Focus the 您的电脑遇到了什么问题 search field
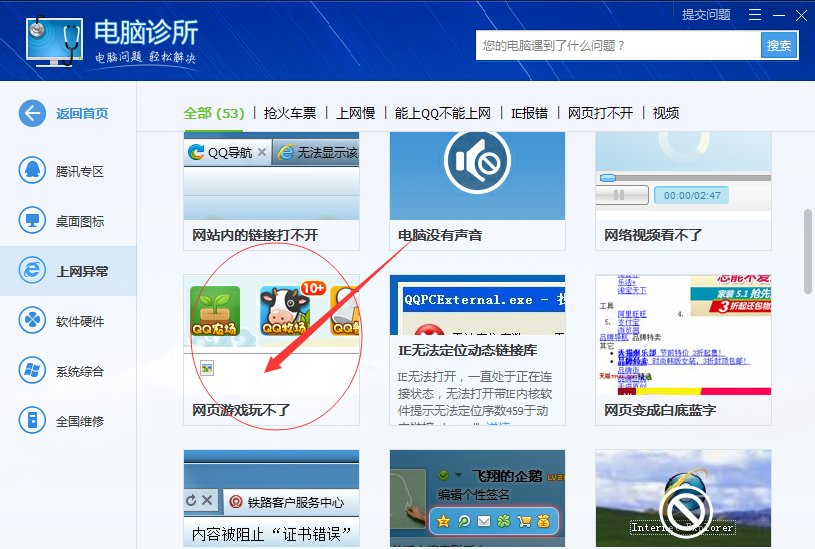Image resolution: width=815 pixels, height=549 pixels. 618,45
